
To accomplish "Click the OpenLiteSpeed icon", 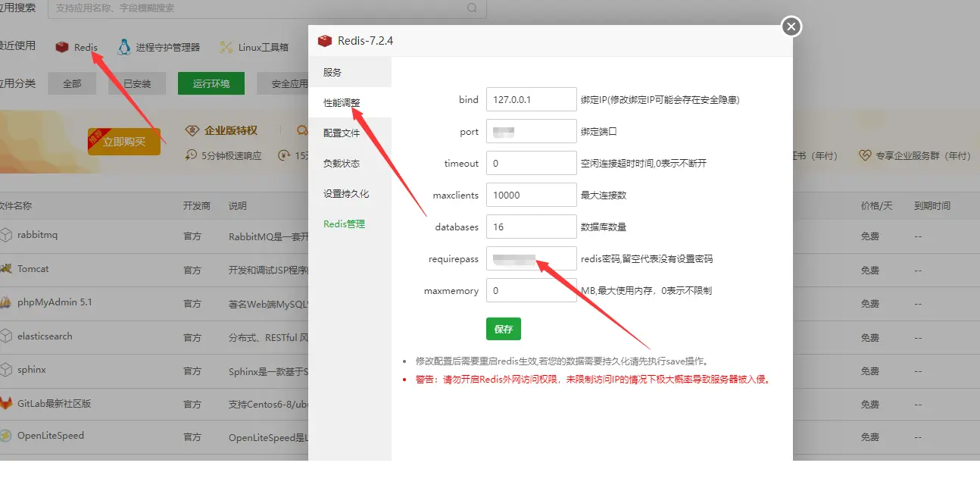I will [x=6, y=436].
